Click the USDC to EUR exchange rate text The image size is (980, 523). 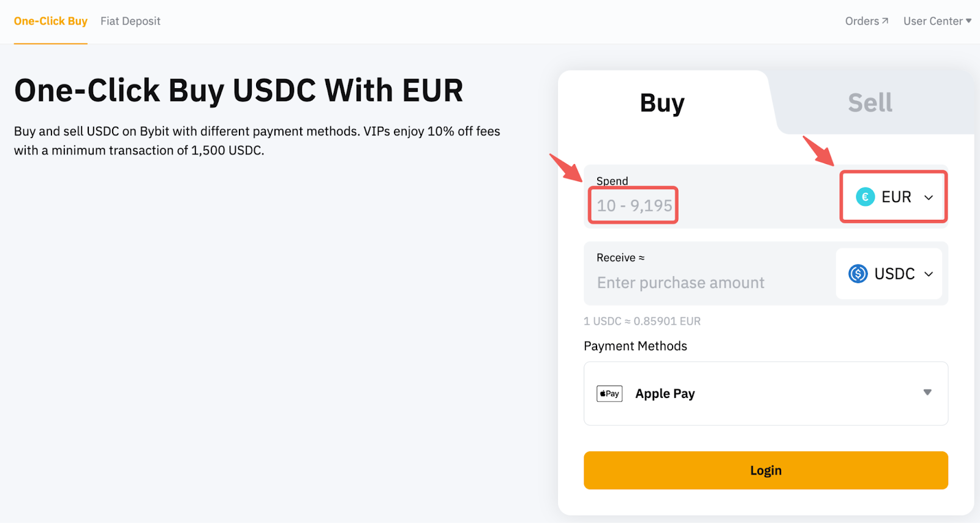pos(642,321)
